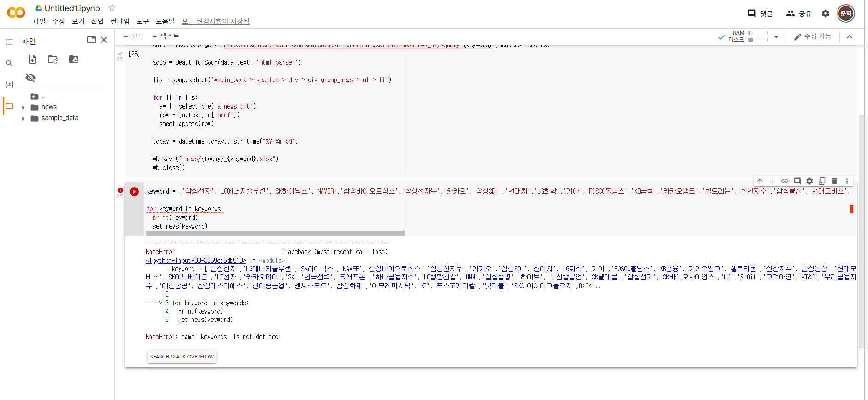Click the Google Drive icon beside the title
Screen dimensions: 868x400
coord(39,8)
